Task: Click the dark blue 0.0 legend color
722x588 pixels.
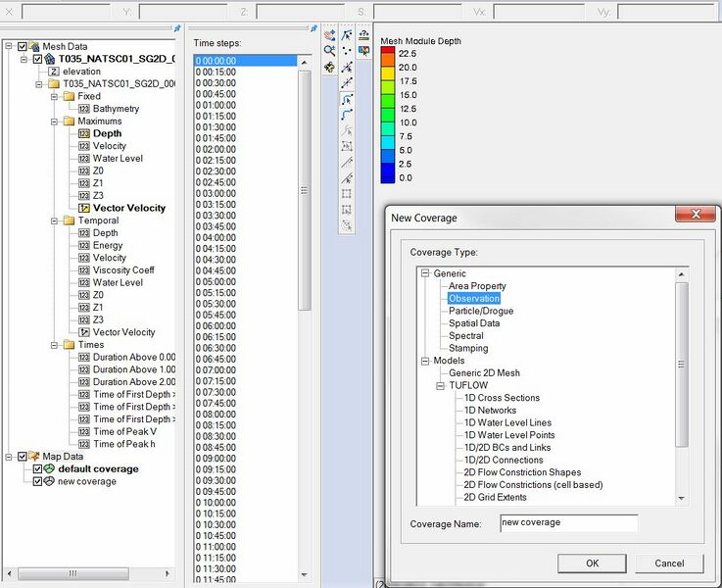Action: click(x=388, y=176)
